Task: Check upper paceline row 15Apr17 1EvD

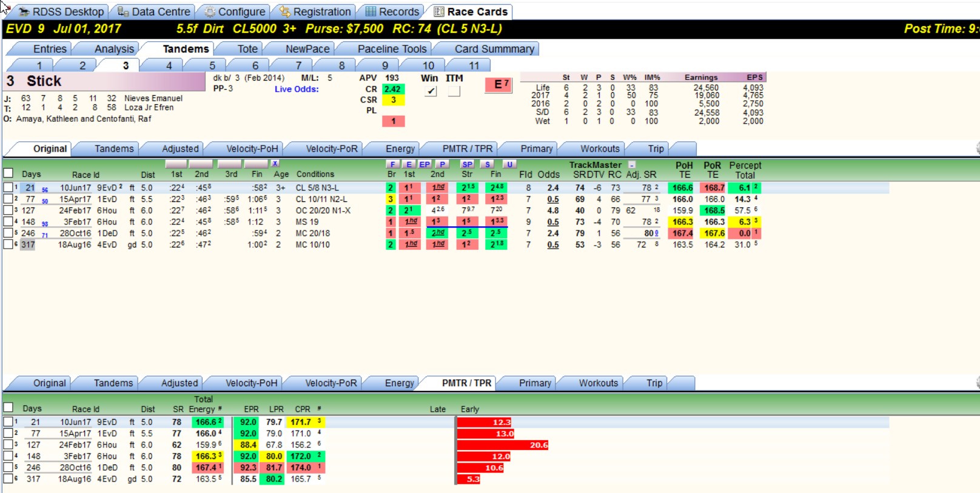Action: [x=8, y=199]
